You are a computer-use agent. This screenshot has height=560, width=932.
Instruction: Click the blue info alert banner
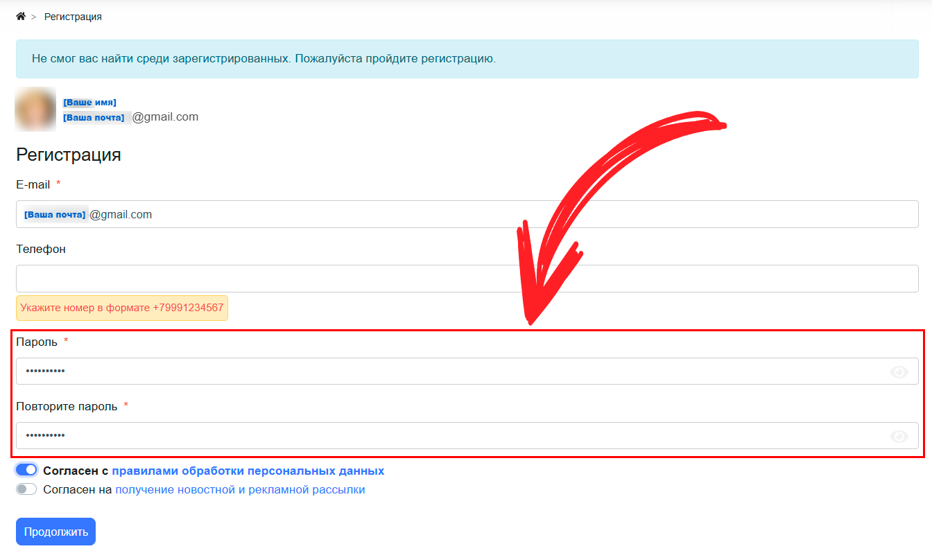point(466,59)
